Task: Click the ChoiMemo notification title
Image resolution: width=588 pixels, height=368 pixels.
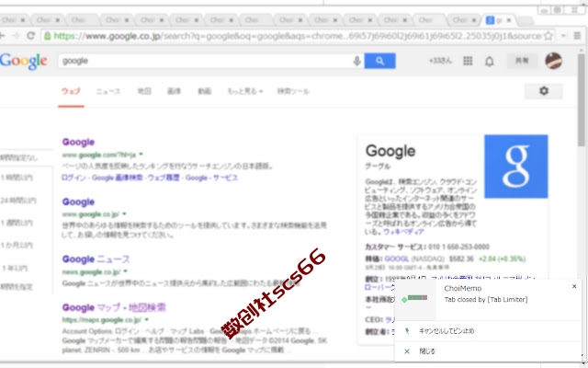Action: [x=463, y=288]
